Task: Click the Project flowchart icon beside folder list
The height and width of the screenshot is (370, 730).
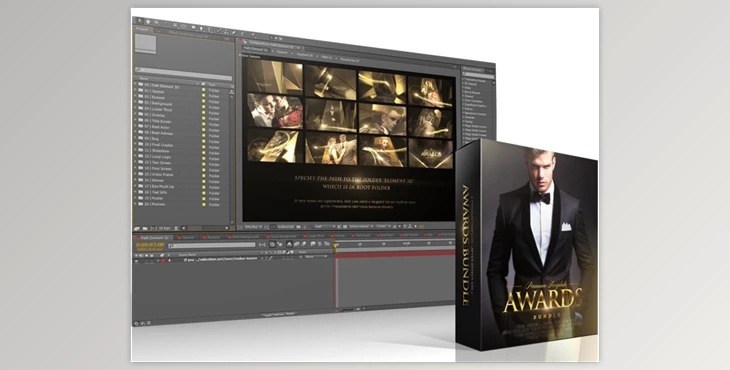Action: pos(231,92)
